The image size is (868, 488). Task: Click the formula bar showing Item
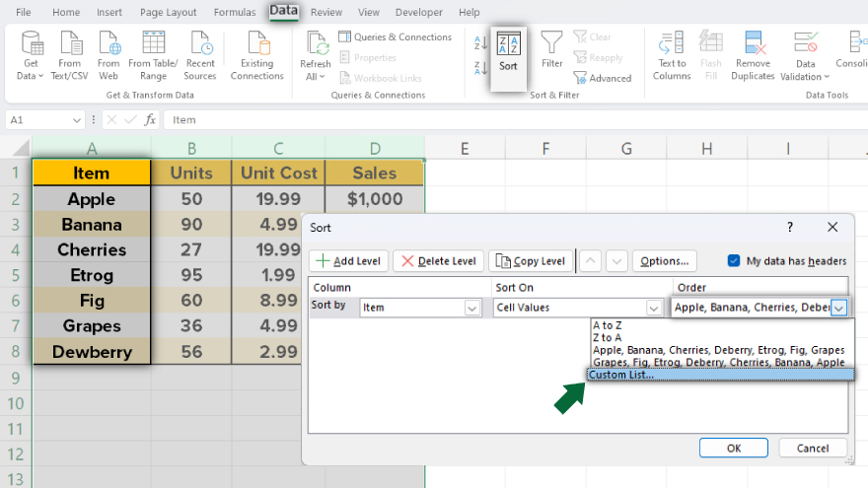pos(515,120)
